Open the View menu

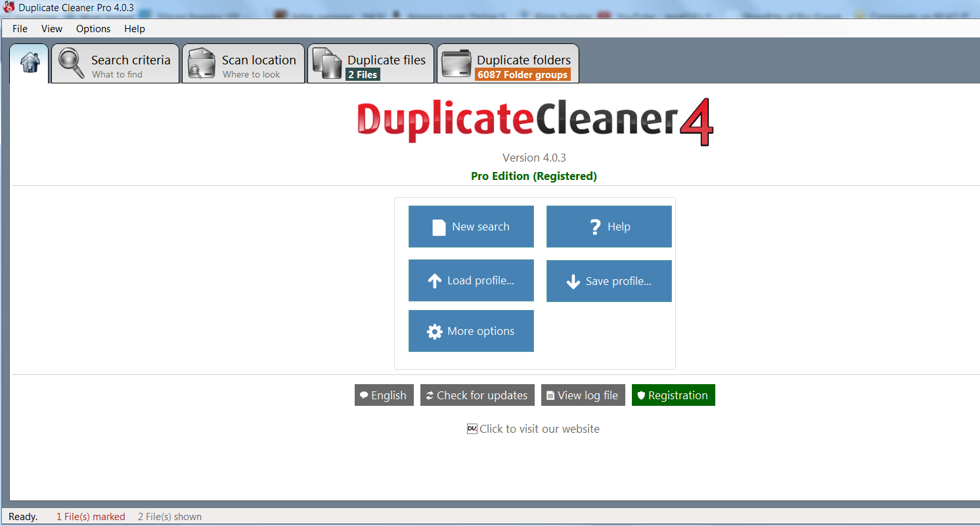[x=52, y=29]
